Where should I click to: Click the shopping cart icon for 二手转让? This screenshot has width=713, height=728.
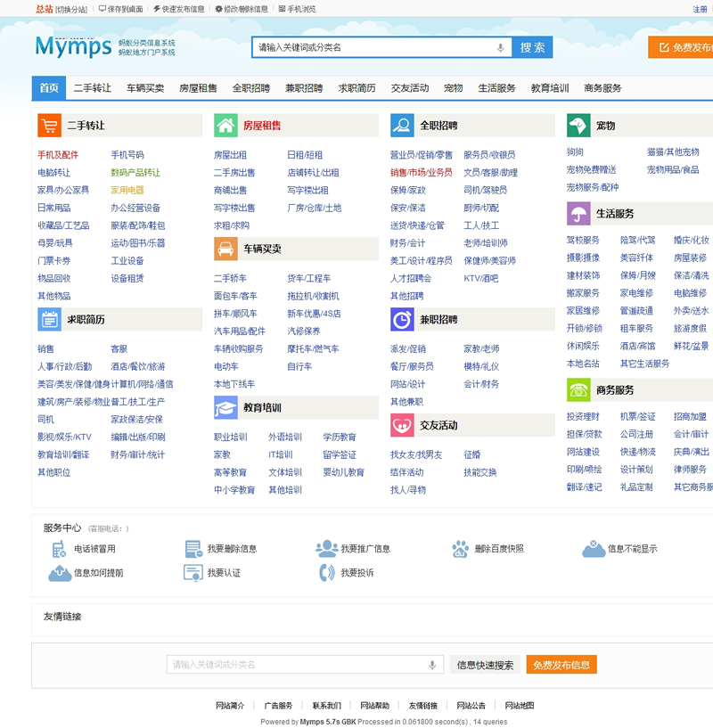pyautogui.click(x=49, y=126)
